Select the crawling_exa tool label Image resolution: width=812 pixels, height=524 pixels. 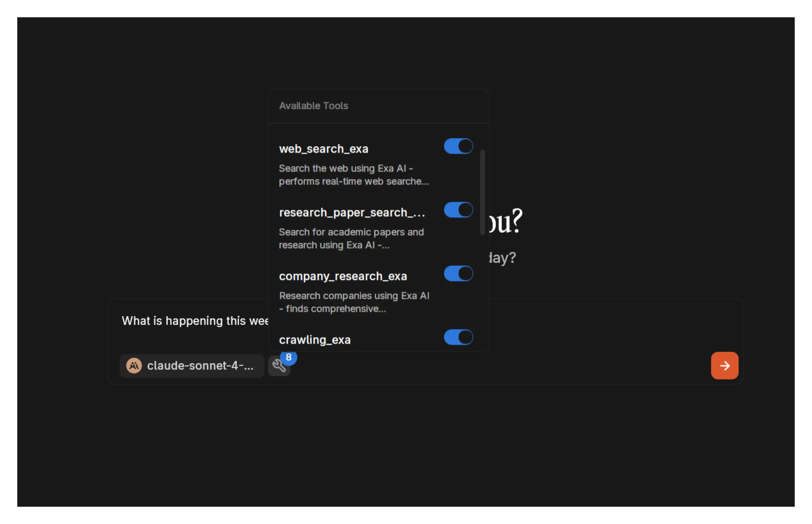coord(315,339)
